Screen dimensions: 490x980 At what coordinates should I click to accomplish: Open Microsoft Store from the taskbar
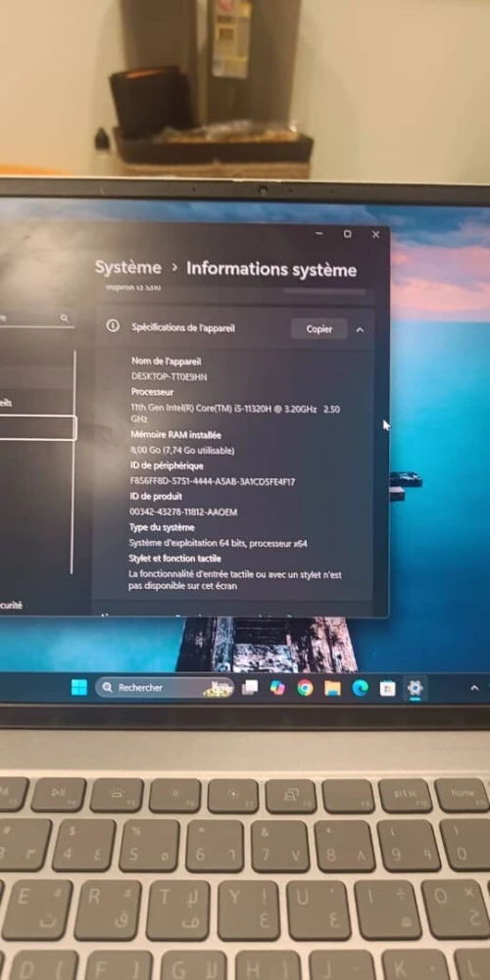click(x=387, y=688)
